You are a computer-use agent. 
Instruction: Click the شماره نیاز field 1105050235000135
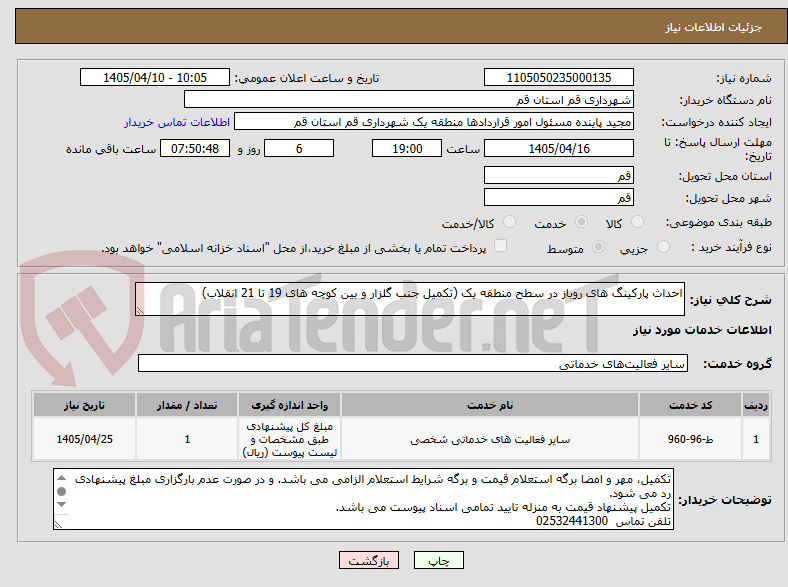[558, 77]
